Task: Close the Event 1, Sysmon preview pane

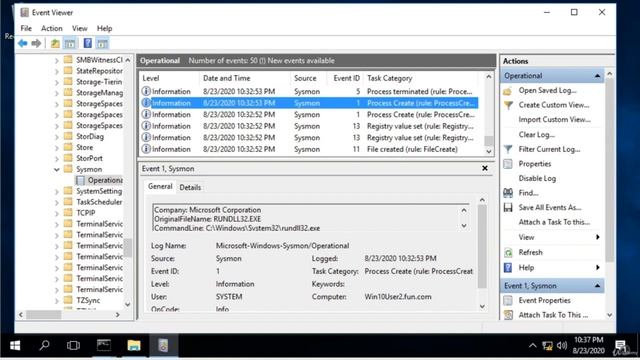Action: pyautogui.click(x=484, y=168)
